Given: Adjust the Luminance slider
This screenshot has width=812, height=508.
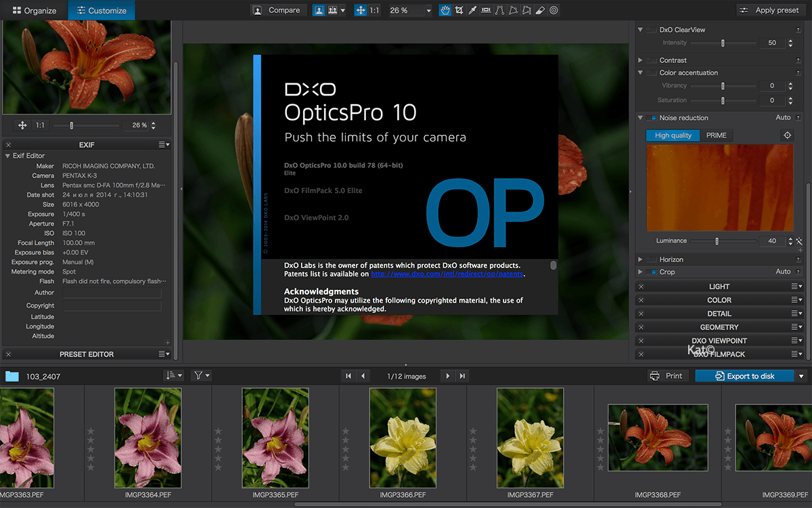Looking at the screenshot, I should click(717, 240).
